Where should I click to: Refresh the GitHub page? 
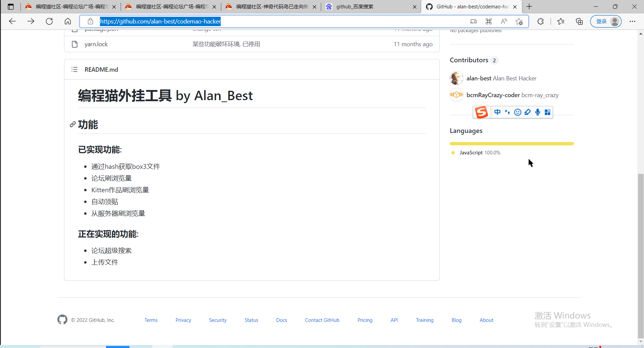point(49,21)
